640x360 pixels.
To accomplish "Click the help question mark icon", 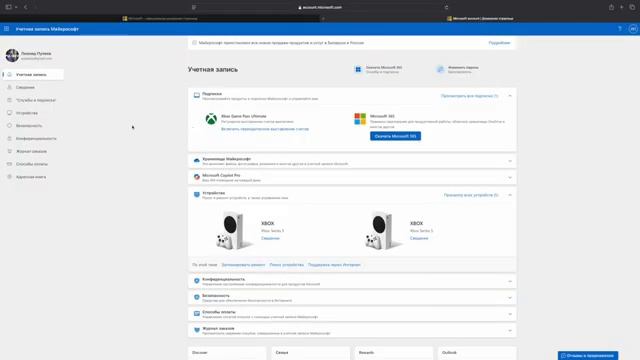I will (620, 29).
